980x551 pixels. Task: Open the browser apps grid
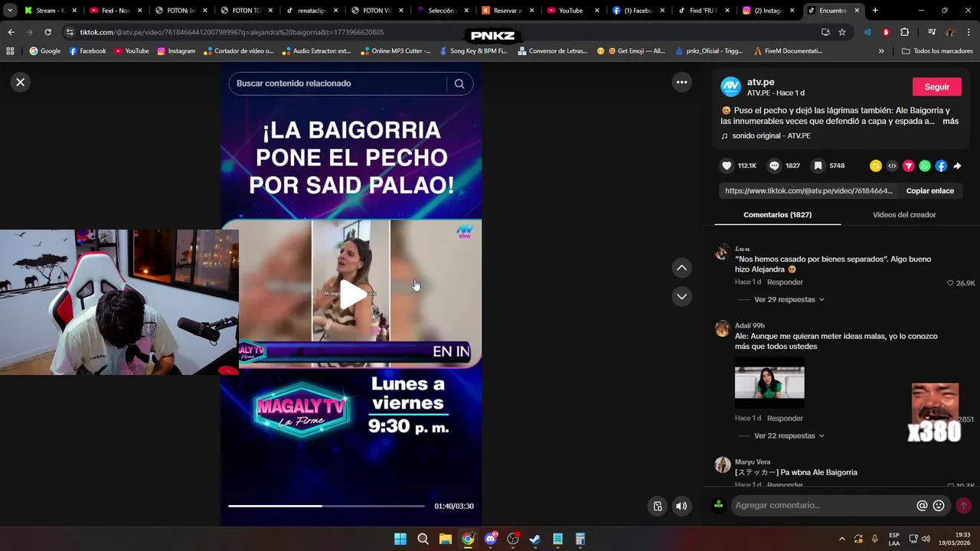point(10,51)
